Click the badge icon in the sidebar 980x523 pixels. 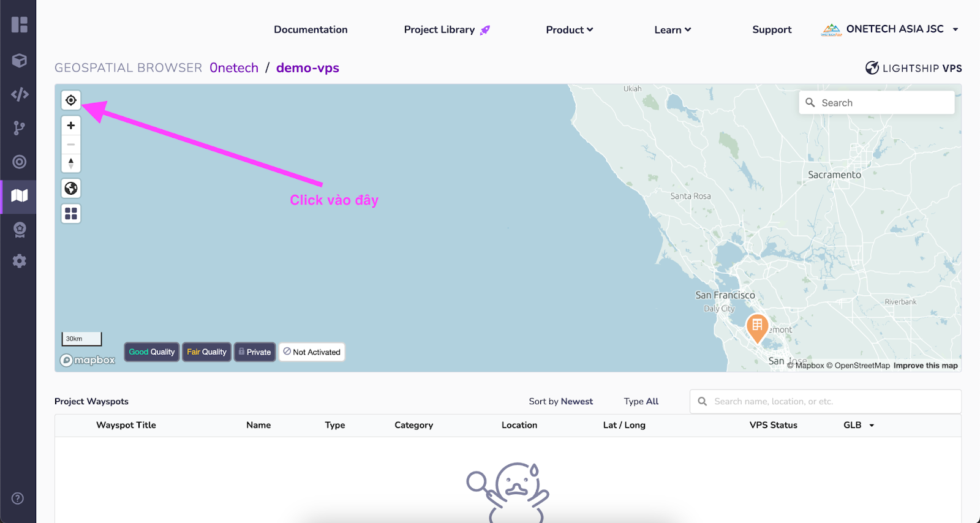[19, 230]
